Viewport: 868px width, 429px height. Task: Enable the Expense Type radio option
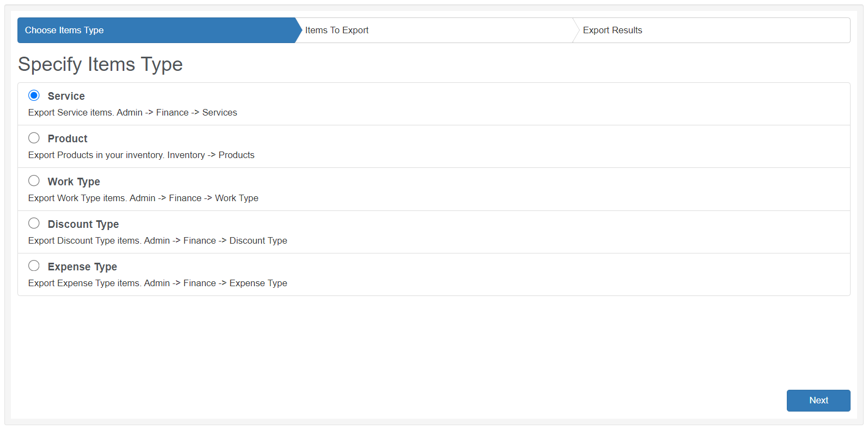[x=34, y=265]
